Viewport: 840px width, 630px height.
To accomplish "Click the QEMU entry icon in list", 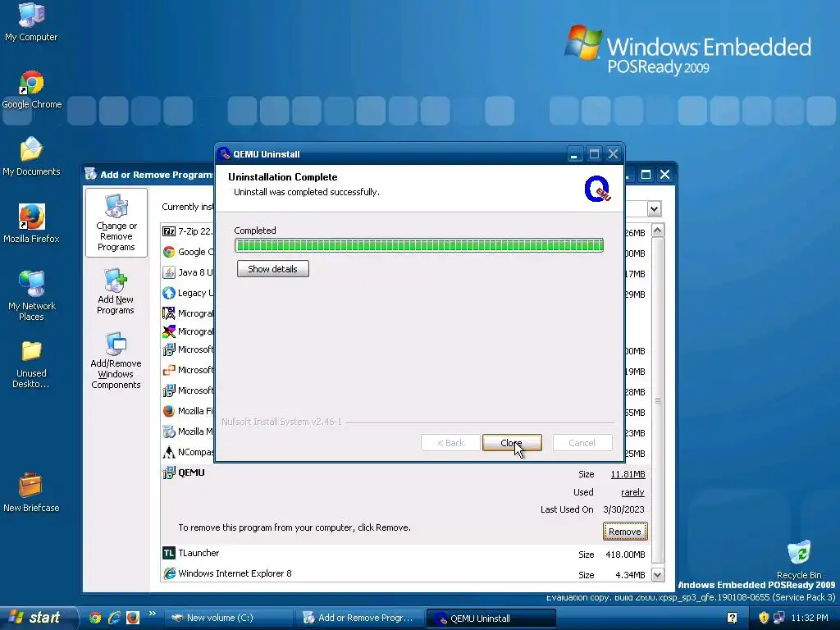I will pos(169,472).
